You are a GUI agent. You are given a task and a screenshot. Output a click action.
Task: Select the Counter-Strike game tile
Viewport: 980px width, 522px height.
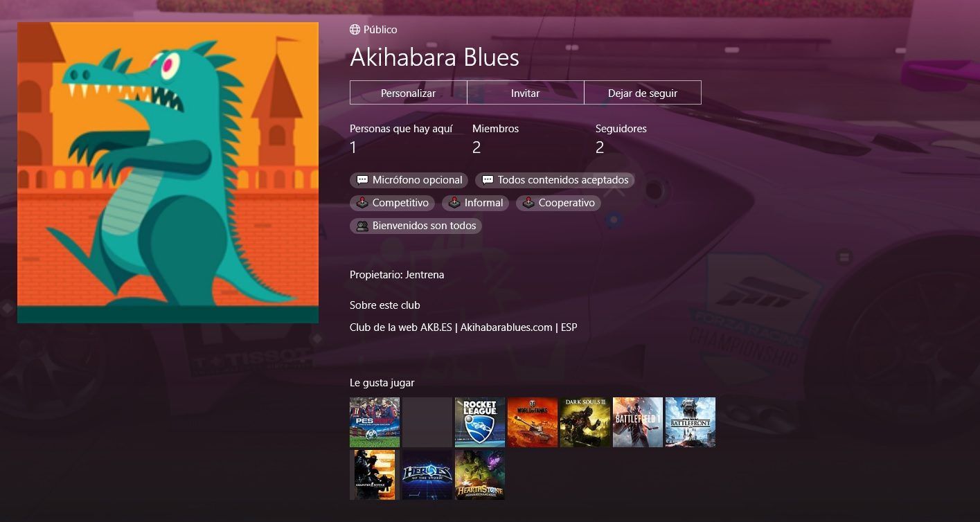click(x=375, y=475)
